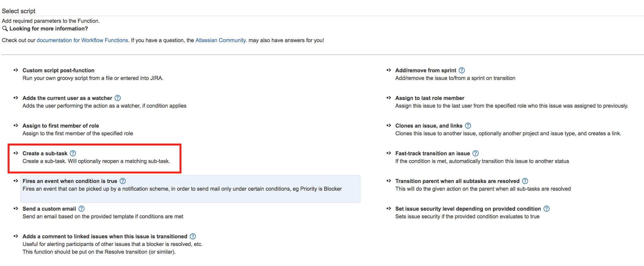Open documentation for Workflow Functions link
The width and height of the screenshot is (644, 266).
click(82, 40)
